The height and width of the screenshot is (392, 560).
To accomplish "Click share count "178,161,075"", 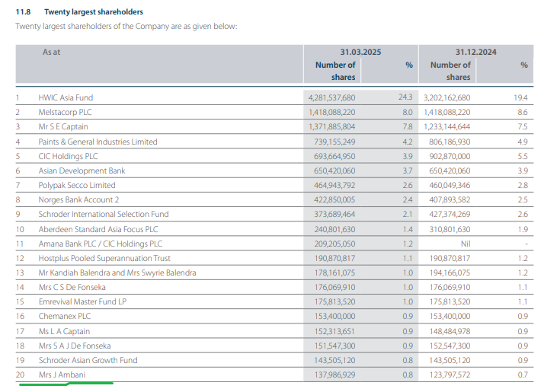I will (334, 273).
